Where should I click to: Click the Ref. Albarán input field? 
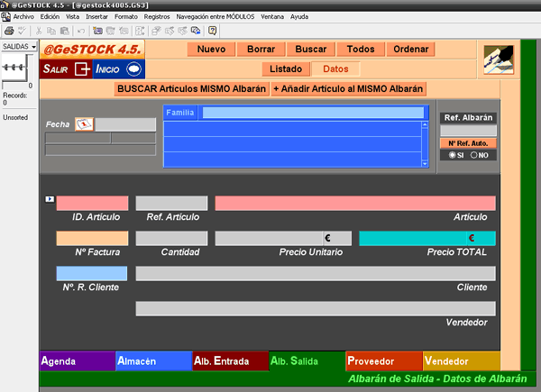[x=468, y=131]
